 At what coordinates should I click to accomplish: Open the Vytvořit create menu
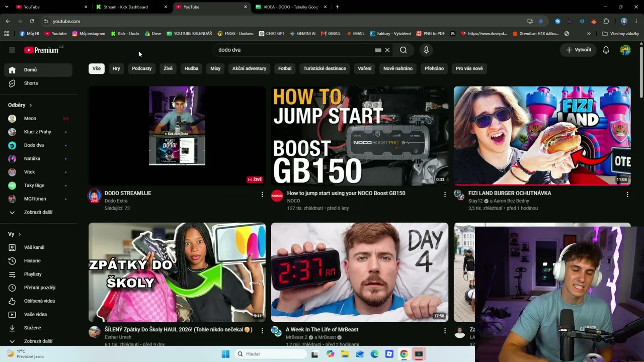pos(578,50)
